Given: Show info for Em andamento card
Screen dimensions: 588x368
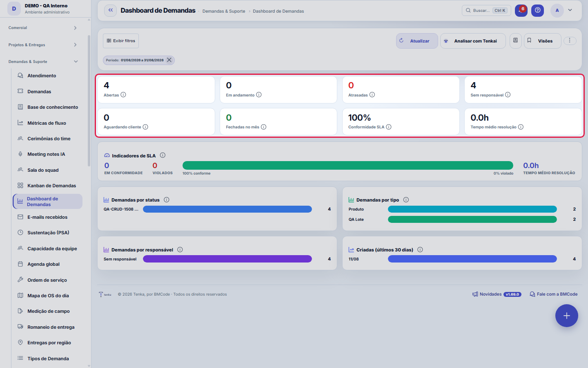Looking at the screenshot, I should point(259,95).
